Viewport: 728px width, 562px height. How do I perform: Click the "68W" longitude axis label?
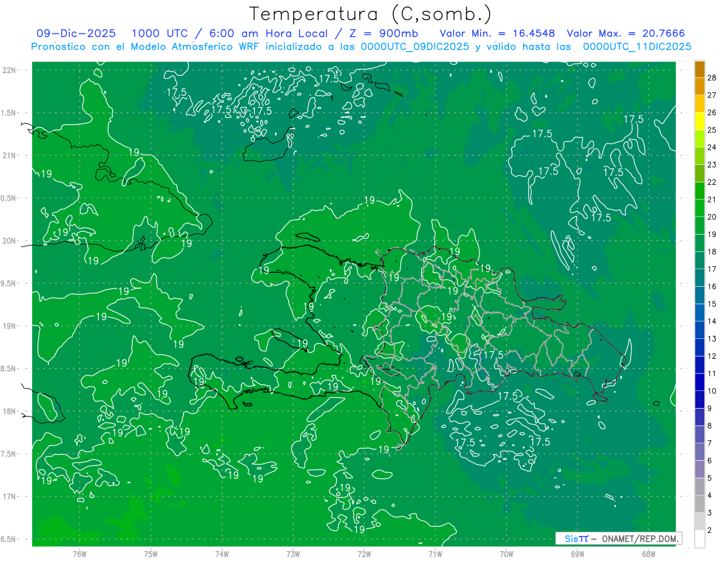click(x=649, y=554)
